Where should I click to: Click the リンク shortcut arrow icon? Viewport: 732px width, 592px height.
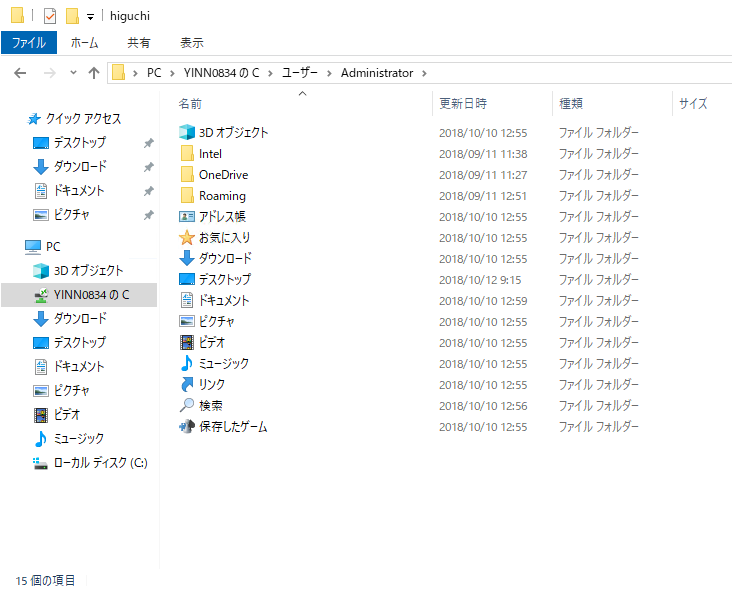click(187, 384)
